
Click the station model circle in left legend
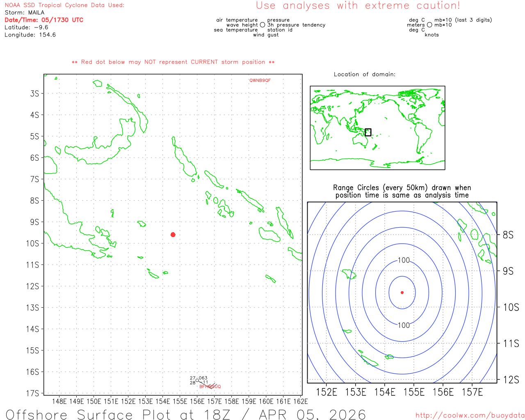pos(262,25)
